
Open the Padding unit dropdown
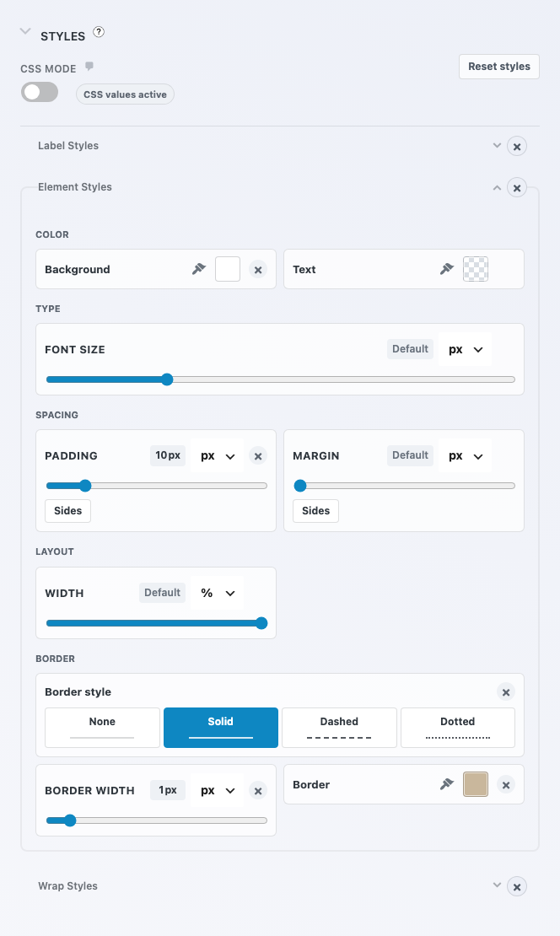[218, 456]
